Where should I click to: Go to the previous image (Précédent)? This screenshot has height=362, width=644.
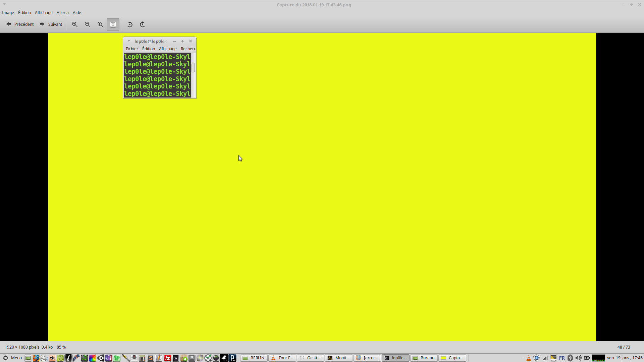tap(20, 24)
